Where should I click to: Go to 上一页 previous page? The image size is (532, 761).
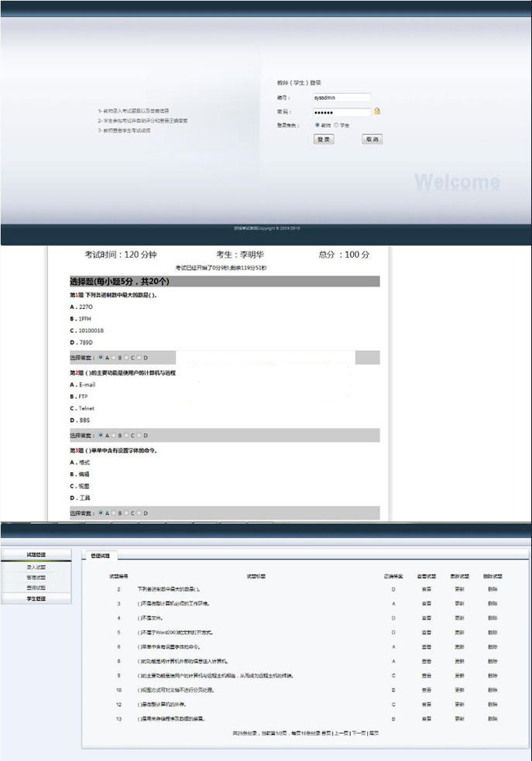pos(342,733)
